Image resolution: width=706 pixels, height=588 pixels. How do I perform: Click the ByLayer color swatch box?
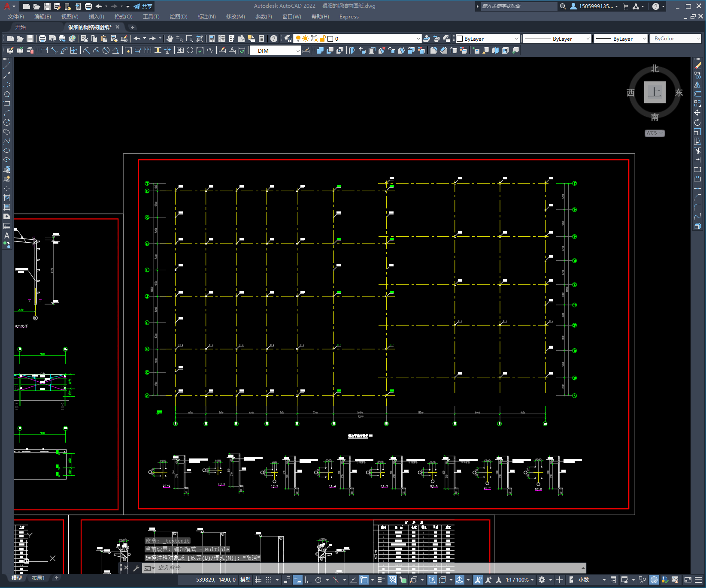(x=460, y=39)
